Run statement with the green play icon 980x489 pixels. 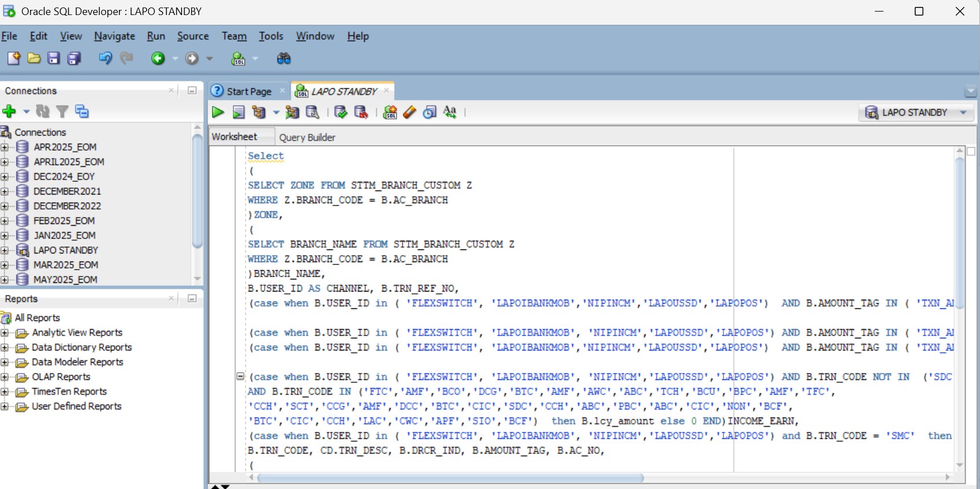(218, 113)
